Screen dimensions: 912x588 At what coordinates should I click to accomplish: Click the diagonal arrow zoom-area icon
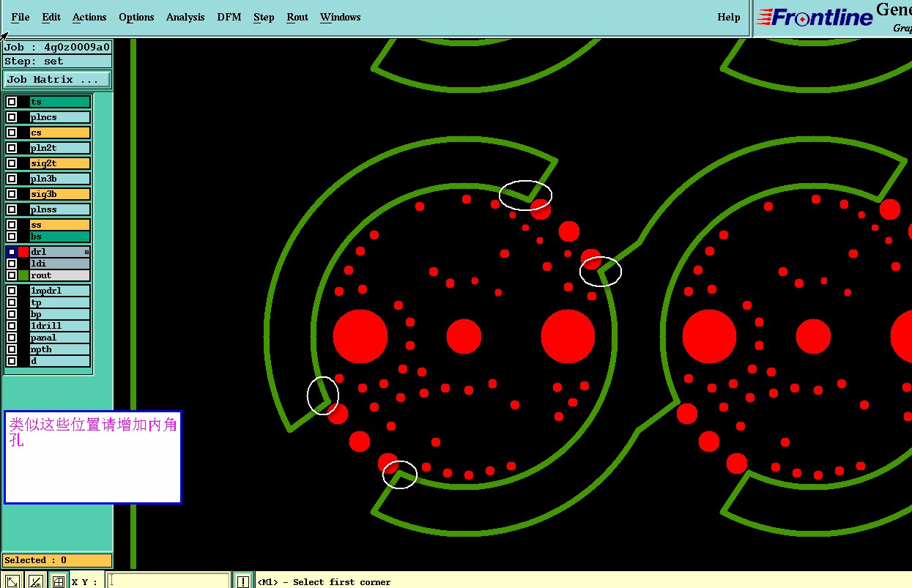[x=12, y=581]
